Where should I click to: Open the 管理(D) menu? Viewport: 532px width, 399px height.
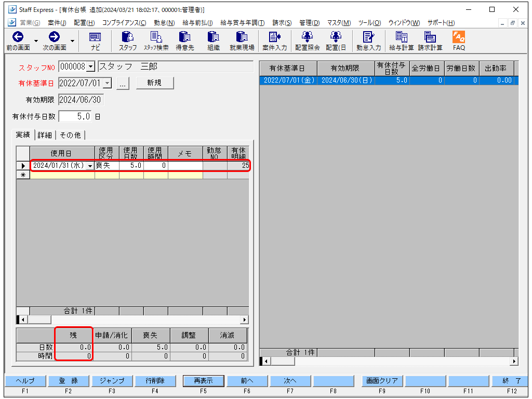310,23
